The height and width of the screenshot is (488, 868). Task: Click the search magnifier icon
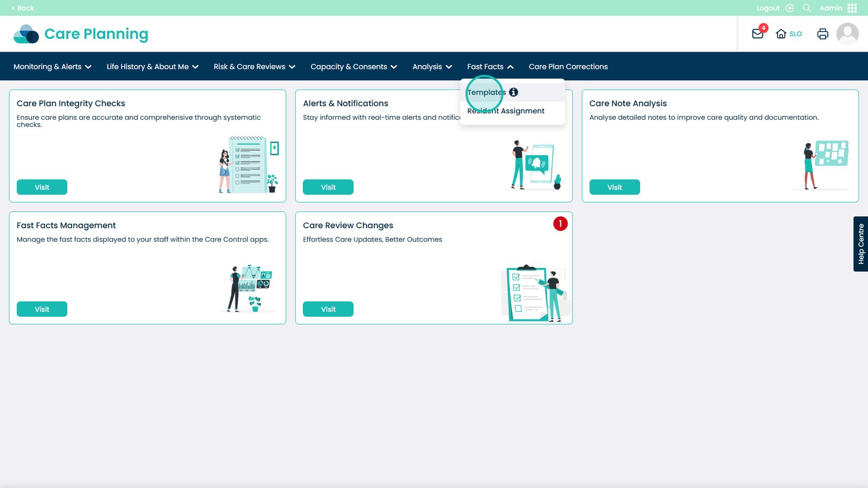coord(807,8)
